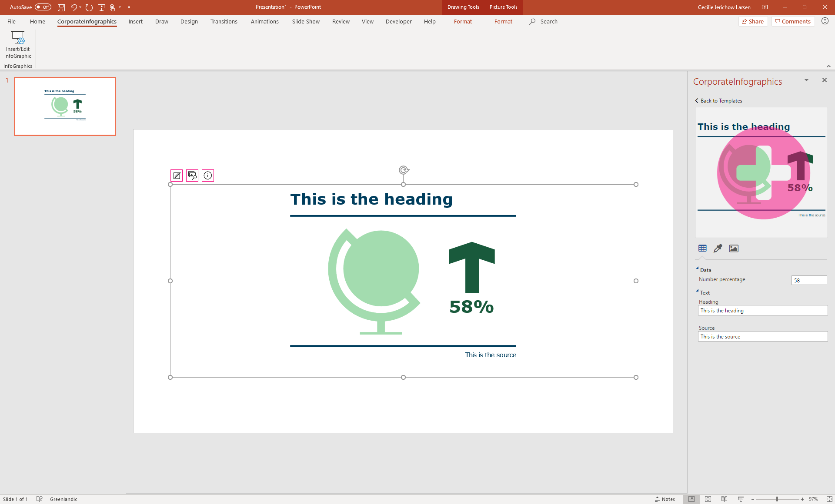Fit slide to current window icon
Screen dimensions: 835x504
tap(829, 499)
